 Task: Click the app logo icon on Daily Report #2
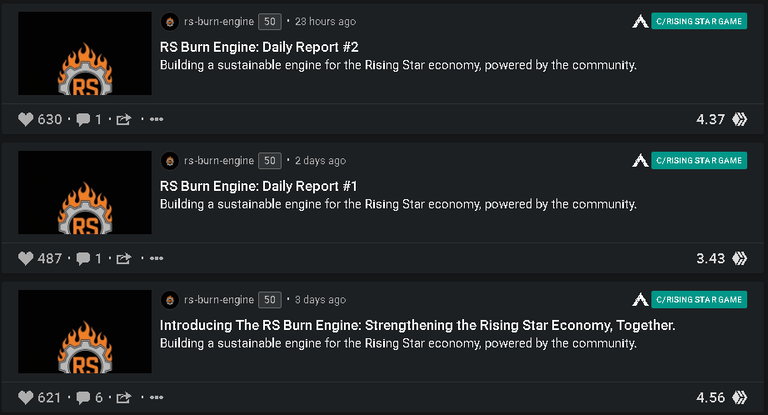640,21
